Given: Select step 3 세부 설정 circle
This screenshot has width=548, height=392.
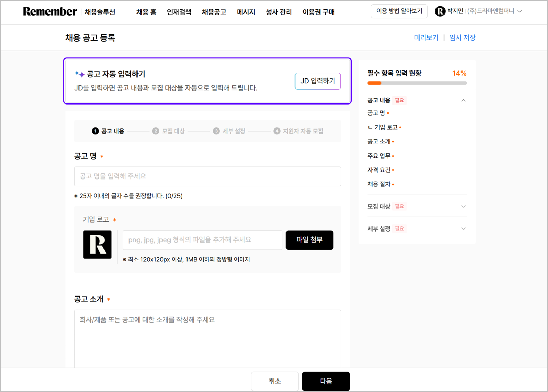Looking at the screenshot, I should 216,131.
